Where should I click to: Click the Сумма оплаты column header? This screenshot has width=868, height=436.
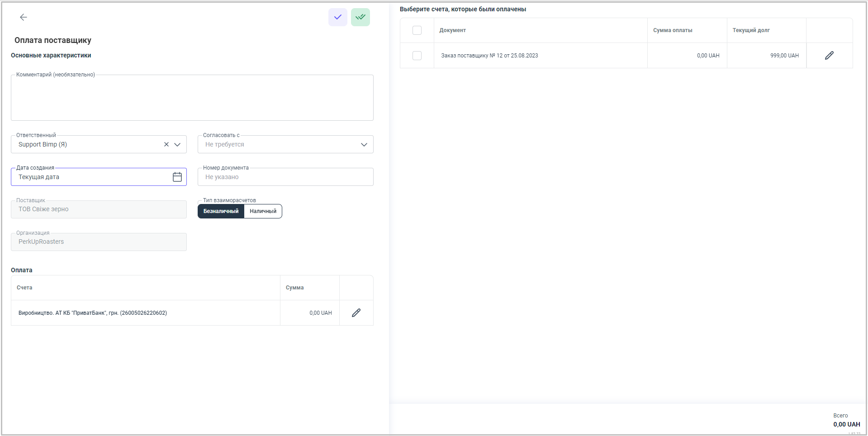(x=672, y=30)
